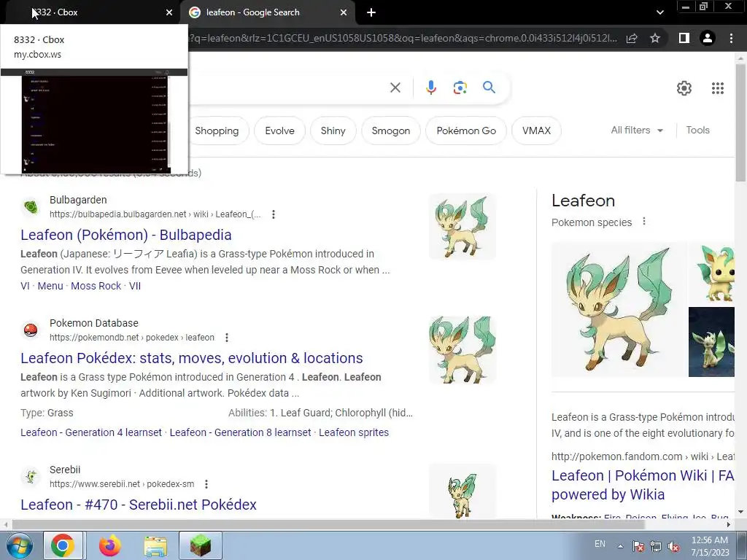Open Google quick settings gear
Screen dimensions: 747x560
pos(684,88)
